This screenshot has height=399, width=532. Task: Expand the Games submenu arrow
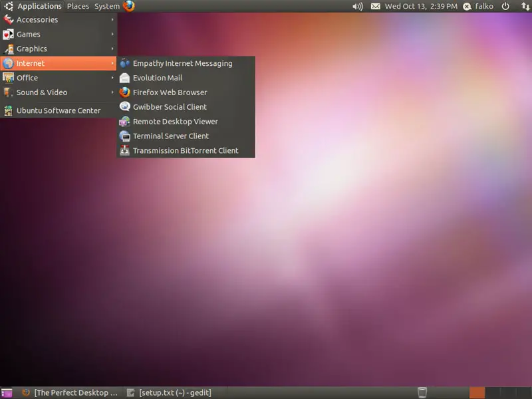click(x=112, y=35)
